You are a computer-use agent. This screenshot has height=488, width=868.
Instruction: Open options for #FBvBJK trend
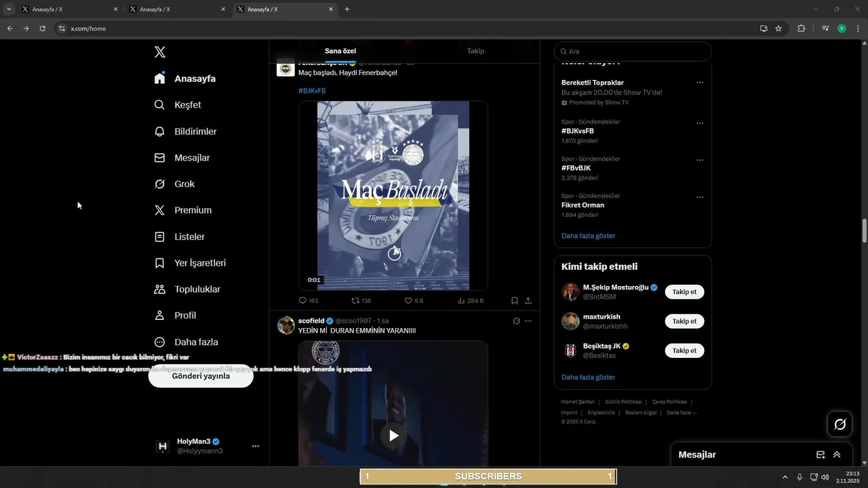click(700, 161)
